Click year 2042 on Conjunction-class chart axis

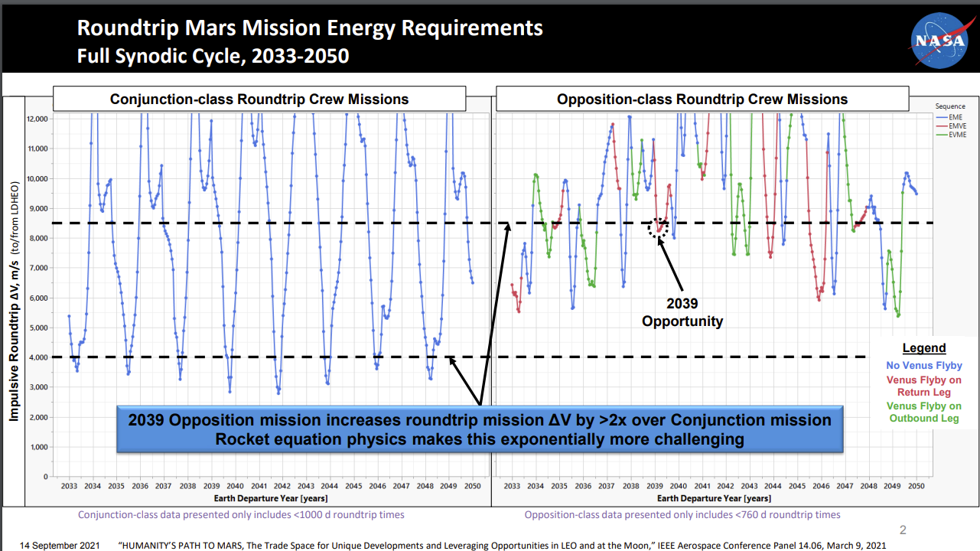click(282, 486)
